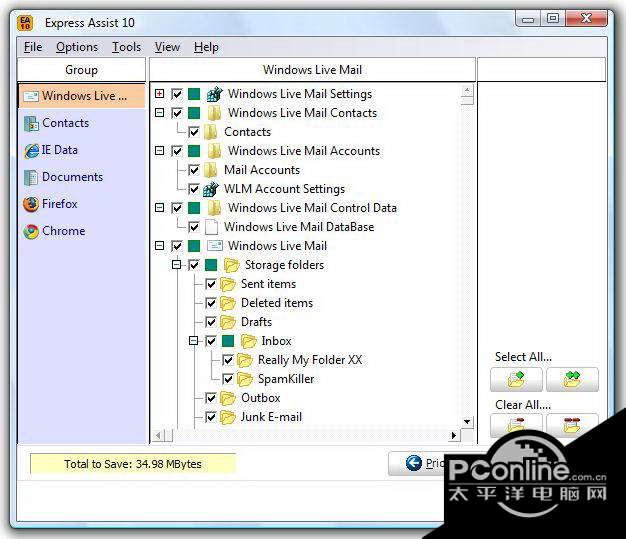Click the Mail Accounts folder icon
This screenshot has height=539, width=626.
tap(211, 170)
